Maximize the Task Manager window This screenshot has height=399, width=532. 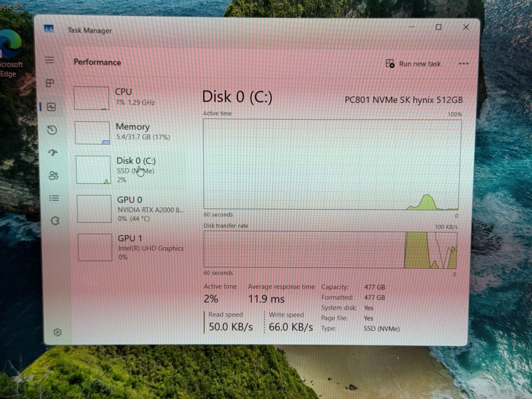pos(439,27)
